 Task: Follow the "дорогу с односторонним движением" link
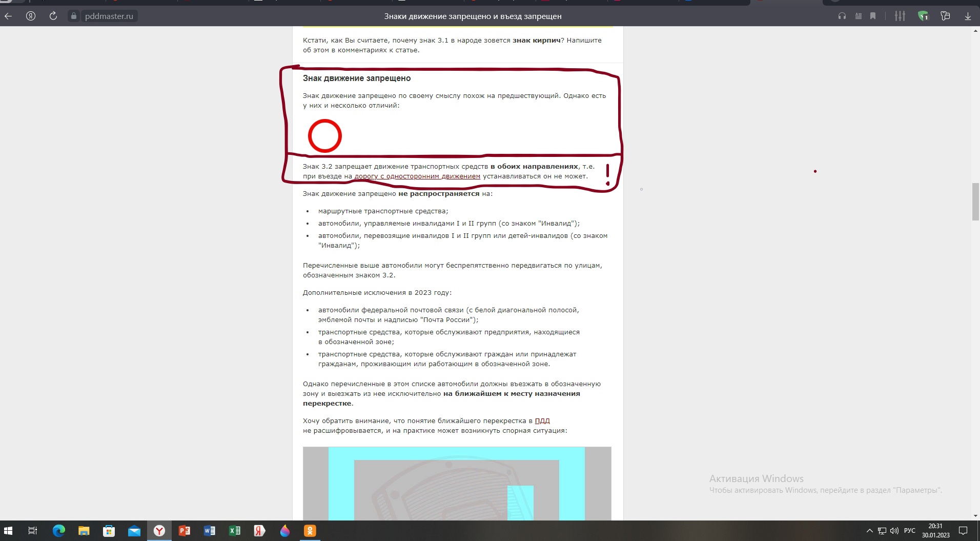coord(417,176)
